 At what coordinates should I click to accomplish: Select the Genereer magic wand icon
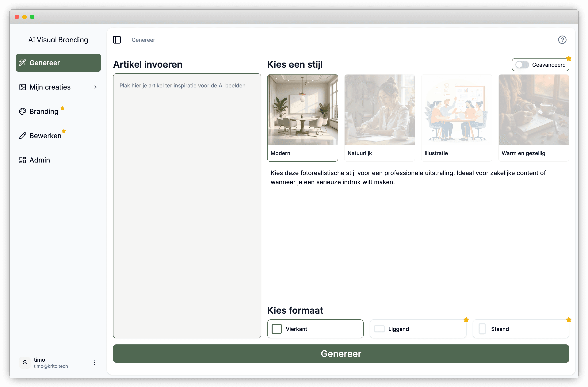coord(23,63)
